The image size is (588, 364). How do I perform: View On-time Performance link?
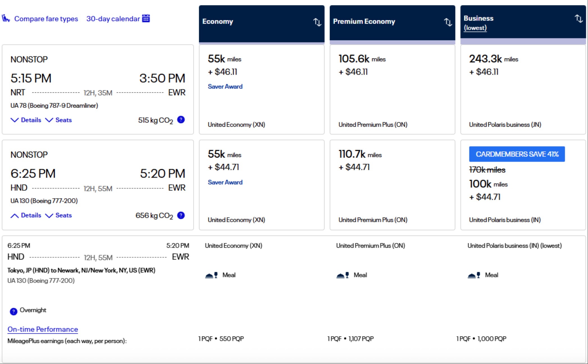[43, 329]
